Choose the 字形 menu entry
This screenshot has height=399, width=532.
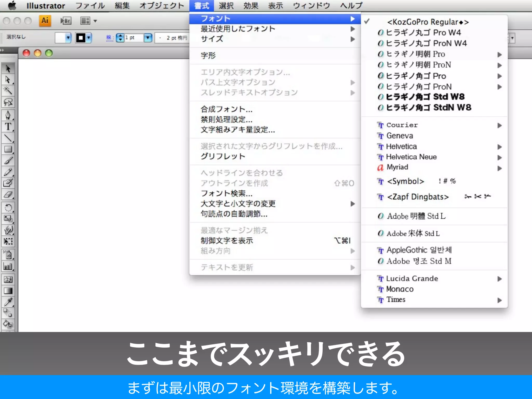pos(275,56)
